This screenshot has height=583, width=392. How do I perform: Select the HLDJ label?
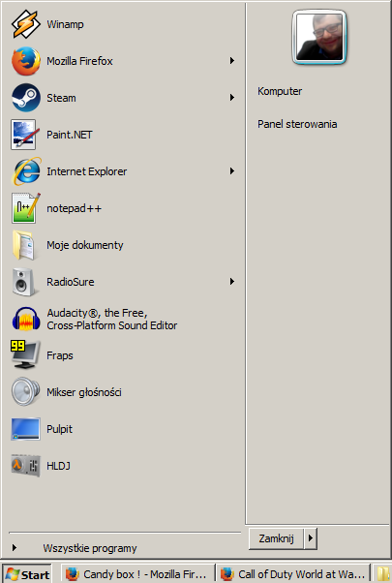pos(58,466)
